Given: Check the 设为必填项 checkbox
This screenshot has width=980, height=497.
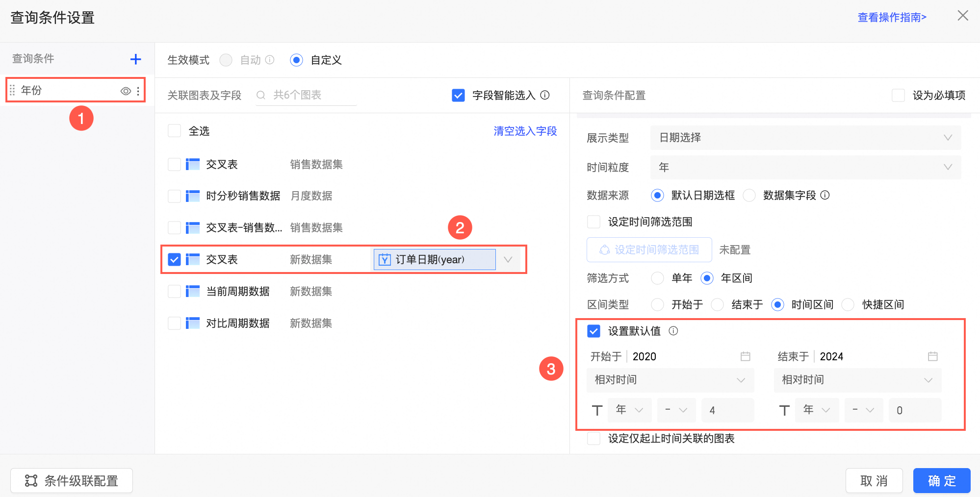Looking at the screenshot, I should tap(898, 95).
